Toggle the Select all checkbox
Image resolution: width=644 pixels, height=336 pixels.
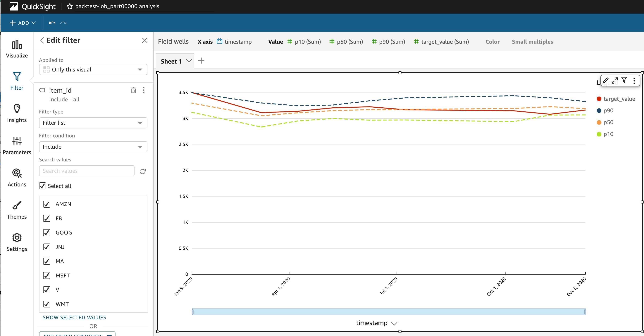(43, 185)
